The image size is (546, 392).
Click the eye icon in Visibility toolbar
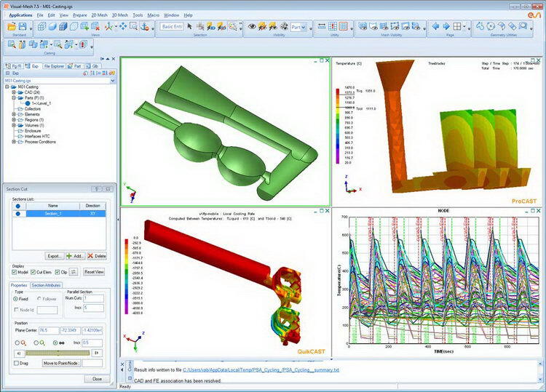point(253,26)
